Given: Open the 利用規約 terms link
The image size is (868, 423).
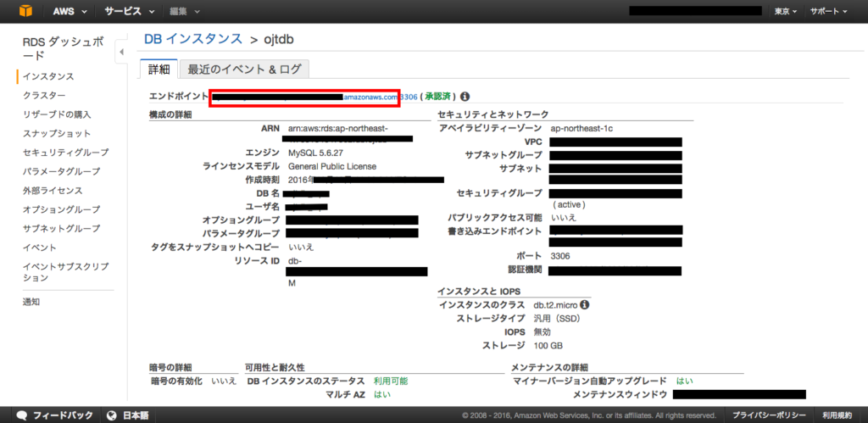Looking at the screenshot, I should [837, 415].
